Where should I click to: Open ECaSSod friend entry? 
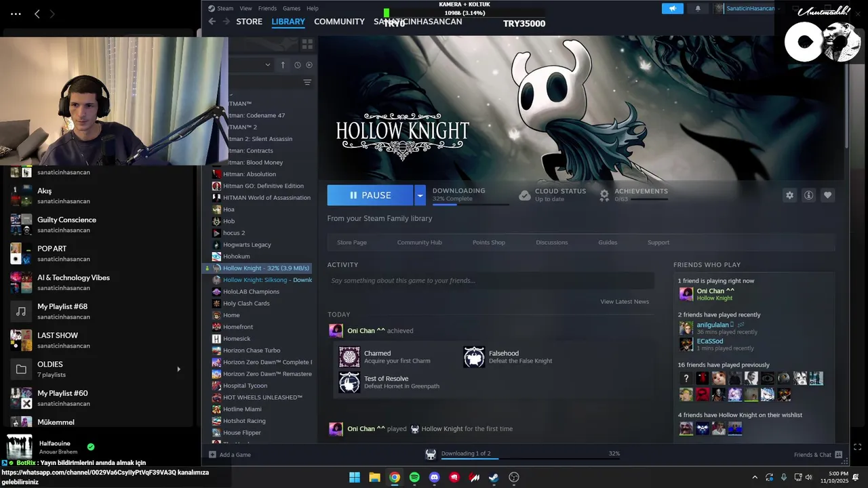(x=710, y=341)
